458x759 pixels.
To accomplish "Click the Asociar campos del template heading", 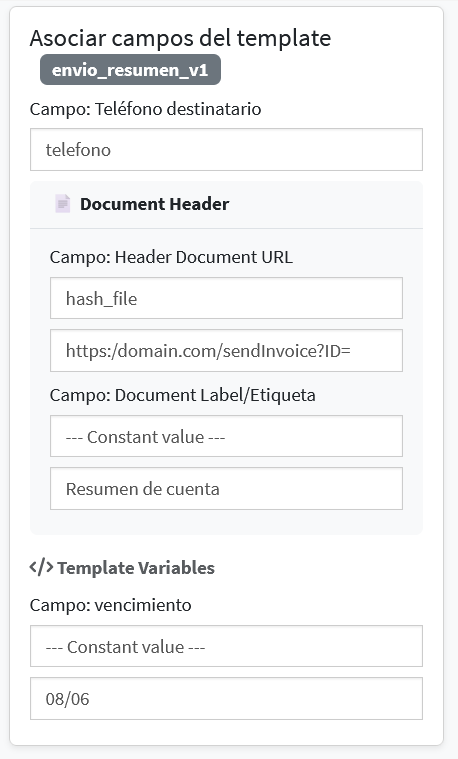I will click(180, 38).
